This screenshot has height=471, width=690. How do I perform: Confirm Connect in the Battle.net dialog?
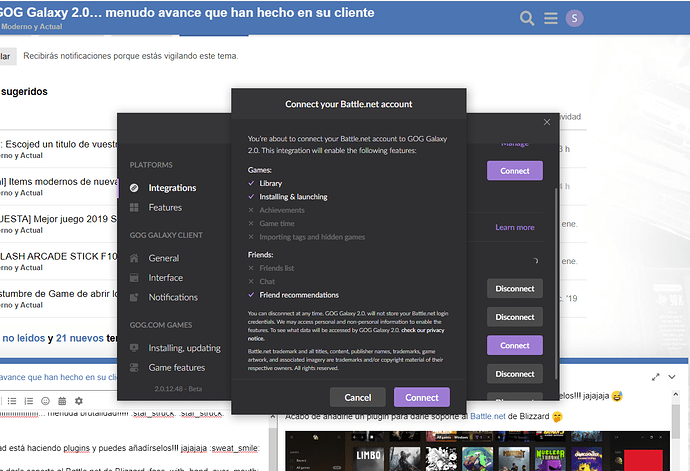422,397
